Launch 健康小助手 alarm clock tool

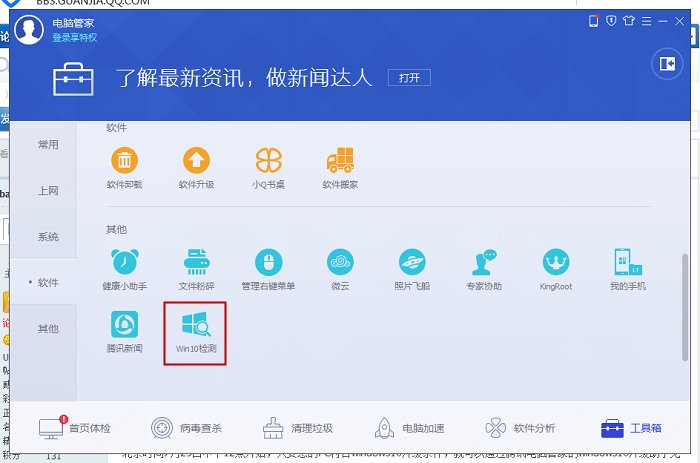coord(124,263)
